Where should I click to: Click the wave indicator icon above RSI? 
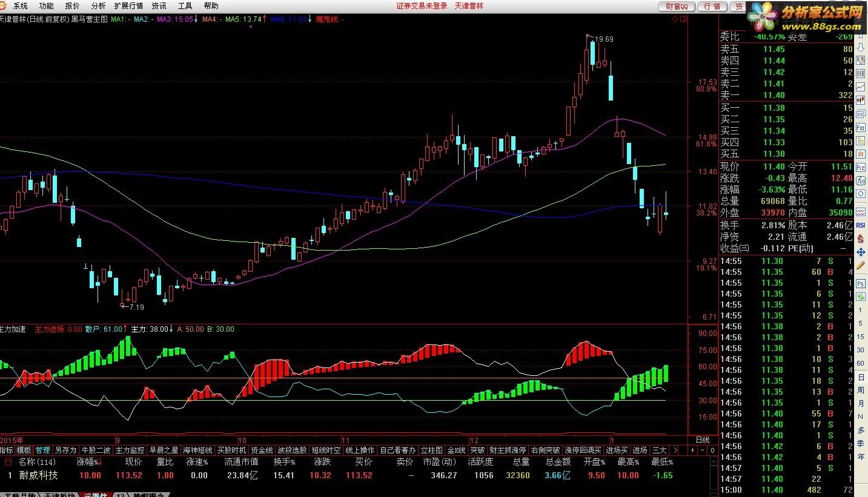point(861,212)
